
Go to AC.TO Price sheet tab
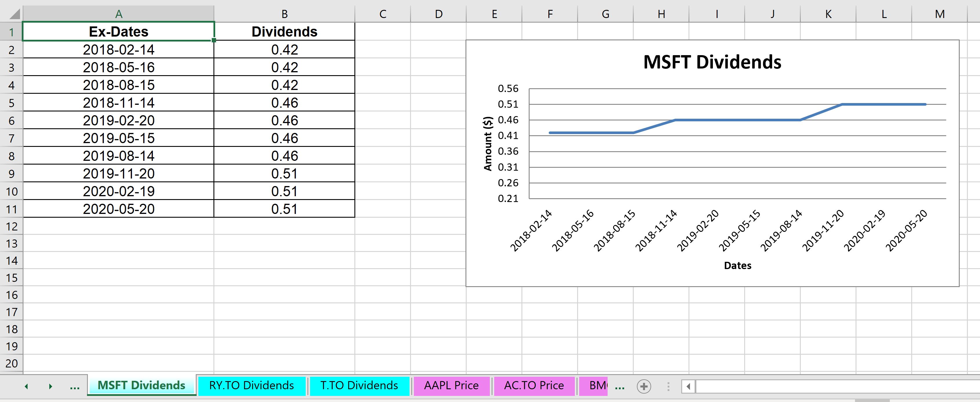[534, 386]
